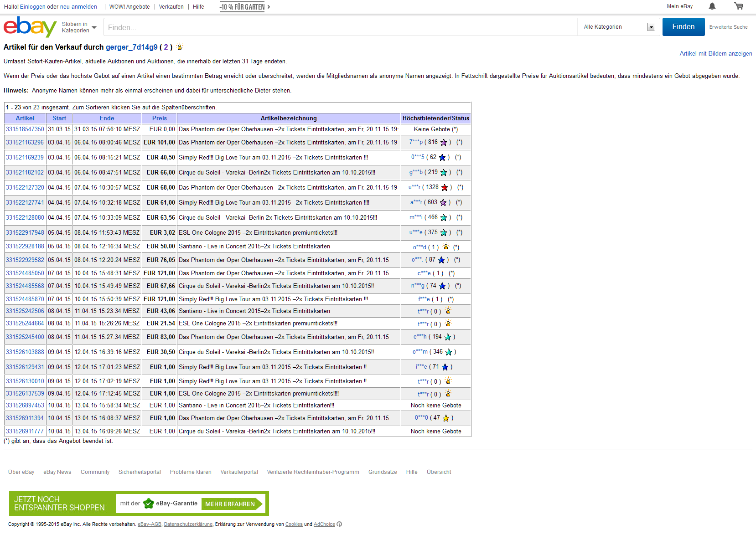This screenshot has width=756, height=550.
Task: Click turquoise star next to bidder o***m
Action: (449, 352)
